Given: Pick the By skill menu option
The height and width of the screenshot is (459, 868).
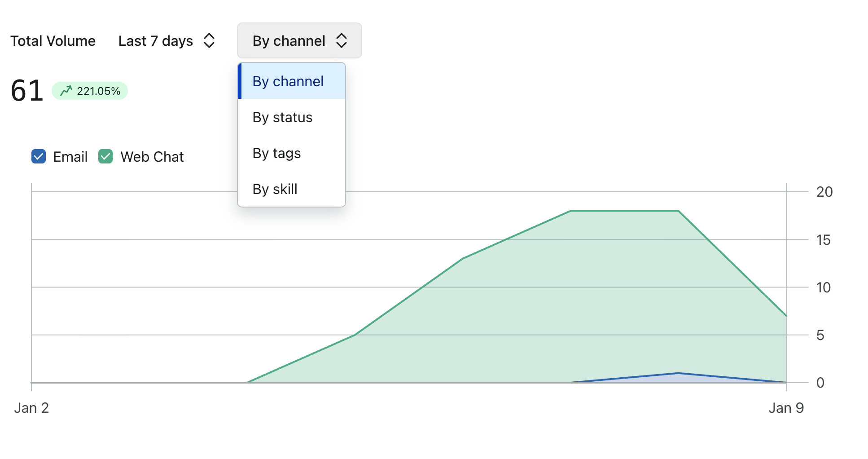Looking at the screenshot, I should click(x=275, y=189).
